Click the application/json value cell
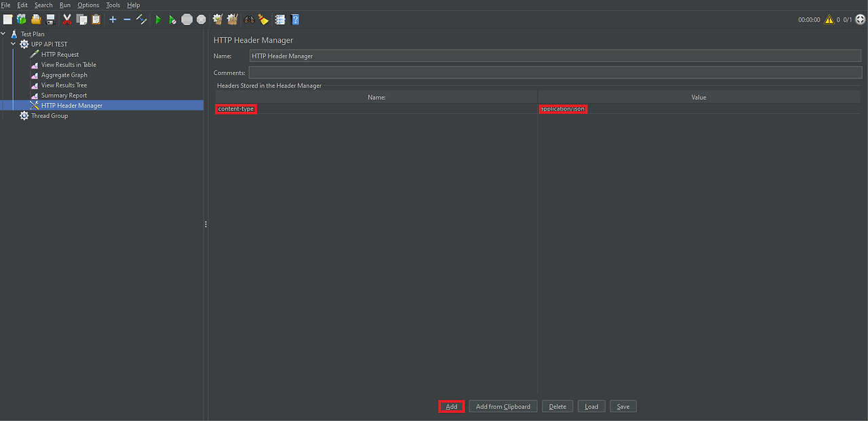 click(x=699, y=108)
